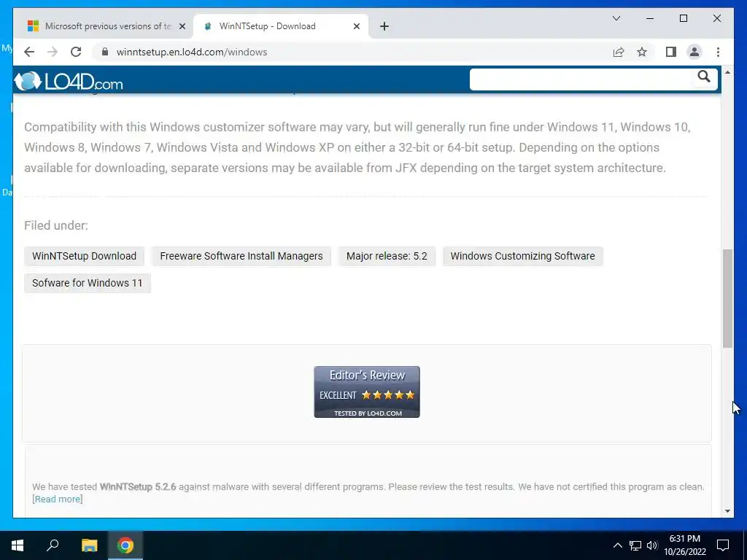
Task: Reload the current page
Action: click(76, 52)
